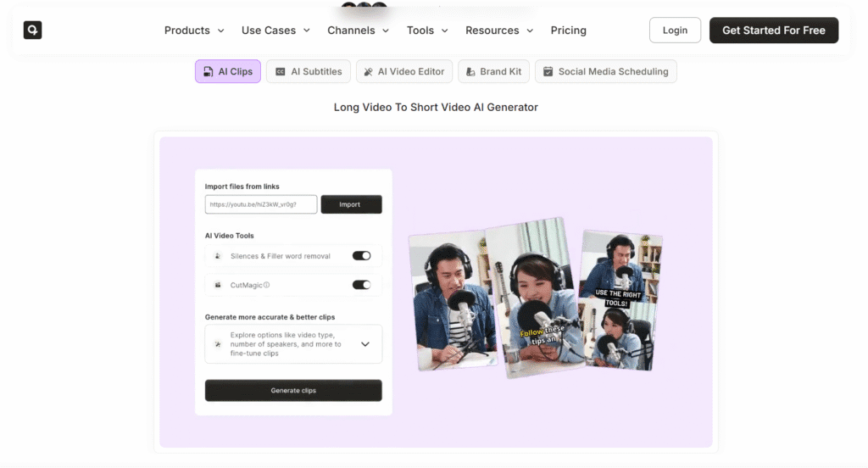
Task: Go to the Pricing page
Action: click(568, 31)
